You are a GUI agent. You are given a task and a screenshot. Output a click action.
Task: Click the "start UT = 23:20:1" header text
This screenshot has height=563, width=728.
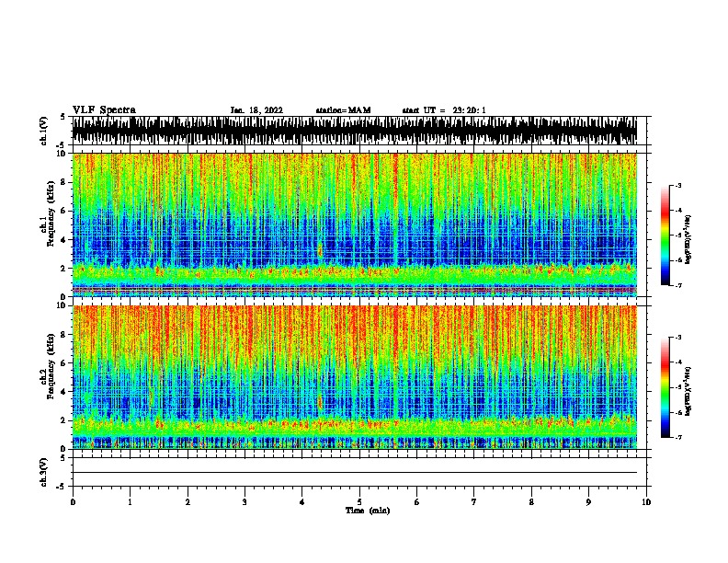[x=444, y=110]
